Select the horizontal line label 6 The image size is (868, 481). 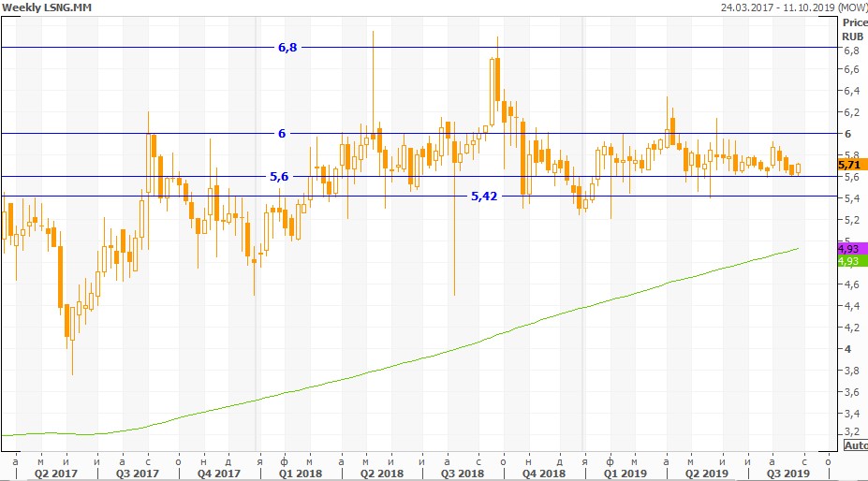pos(282,133)
